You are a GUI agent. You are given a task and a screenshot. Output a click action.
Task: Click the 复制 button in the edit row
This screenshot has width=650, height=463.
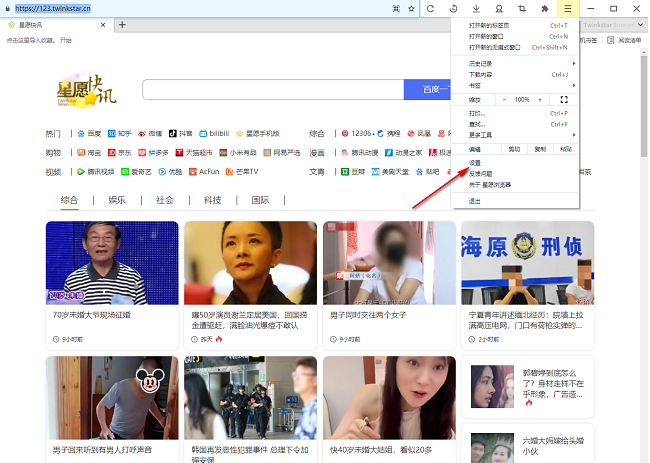[x=540, y=149]
